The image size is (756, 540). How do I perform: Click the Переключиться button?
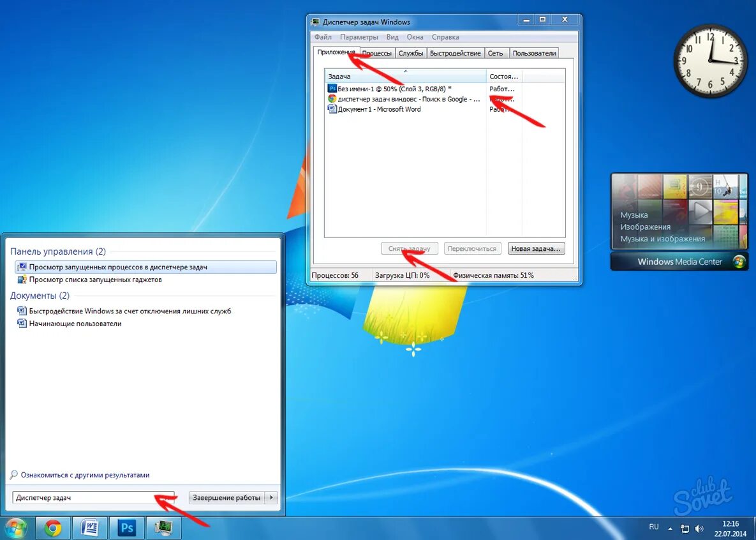pyautogui.click(x=472, y=248)
